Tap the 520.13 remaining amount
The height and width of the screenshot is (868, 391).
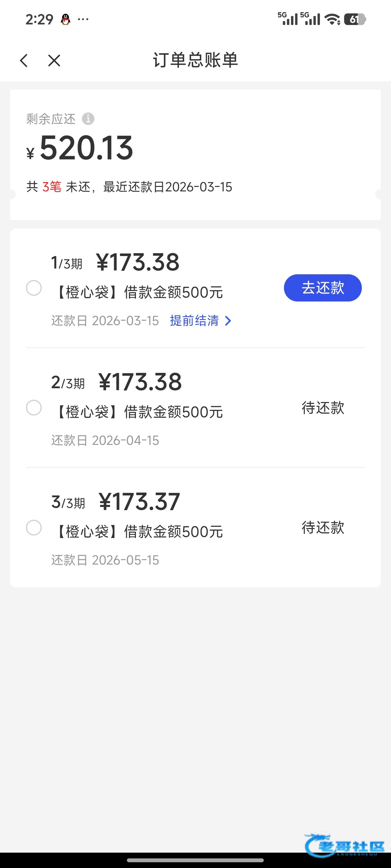86,148
